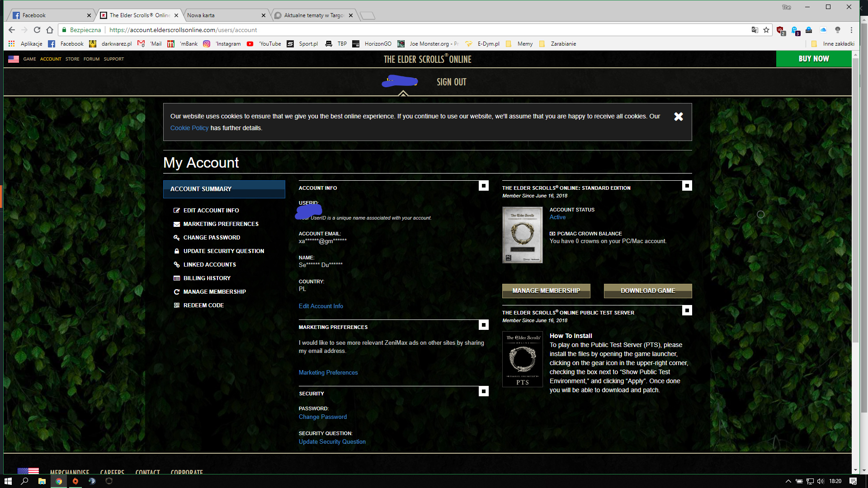
Task: Open the ACCOUNT menu item
Action: pos(51,59)
